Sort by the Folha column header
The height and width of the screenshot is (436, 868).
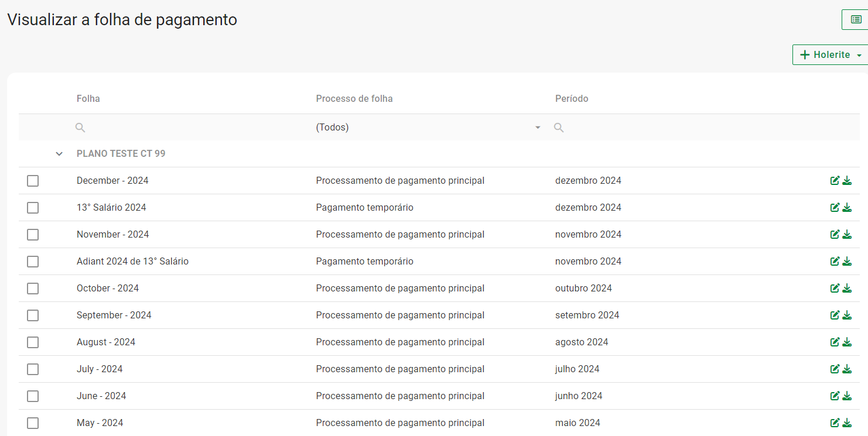88,98
